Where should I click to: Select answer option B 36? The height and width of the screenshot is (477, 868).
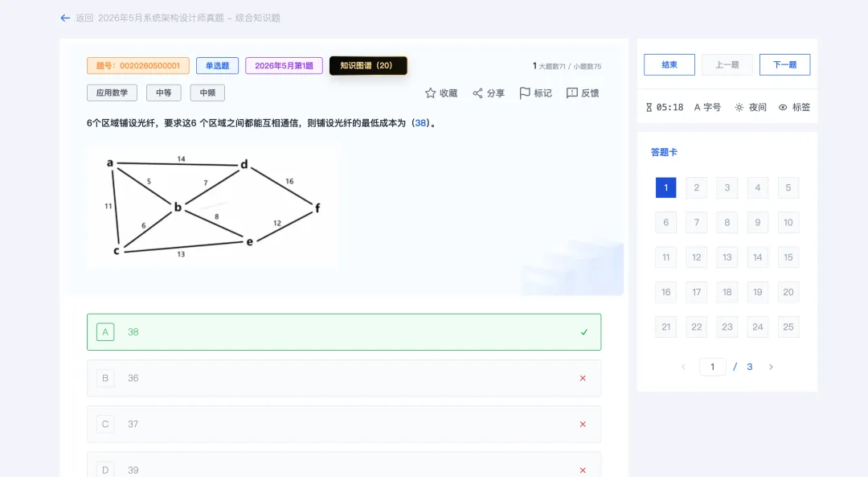point(344,378)
